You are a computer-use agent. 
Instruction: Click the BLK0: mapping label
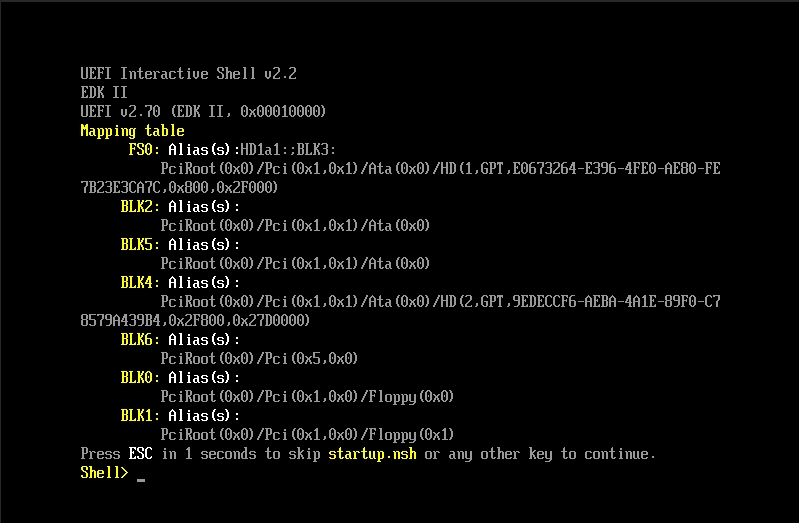coord(140,378)
